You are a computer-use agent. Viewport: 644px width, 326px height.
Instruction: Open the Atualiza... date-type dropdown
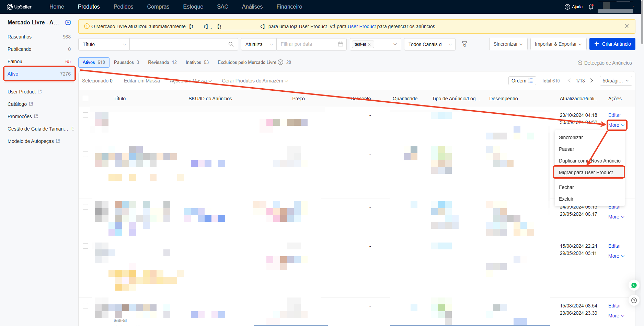point(259,44)
